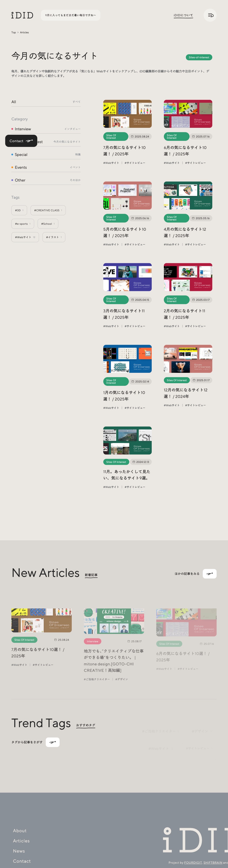Image resolution: width=228 pixels, height=868 pixels.
Task: Open Contact in footer
Action: pyautogui.click(x=22, y=861)
